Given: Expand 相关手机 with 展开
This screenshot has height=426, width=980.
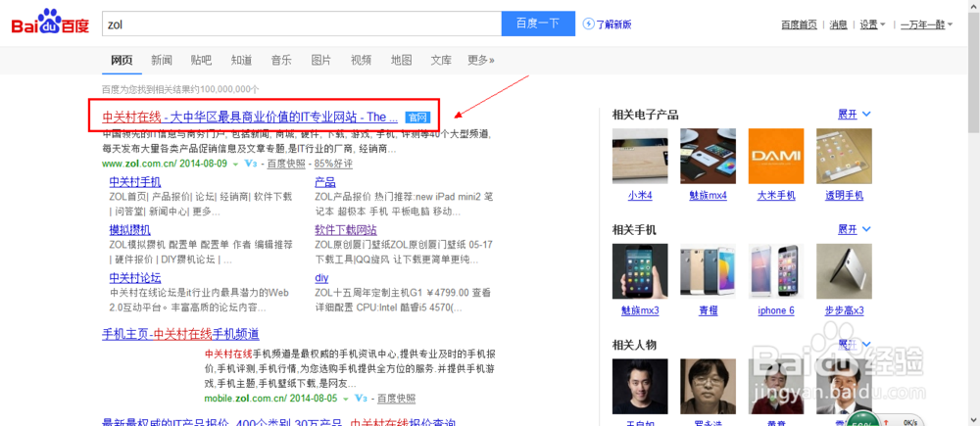Looking at the screenshot, I should 855,229.
